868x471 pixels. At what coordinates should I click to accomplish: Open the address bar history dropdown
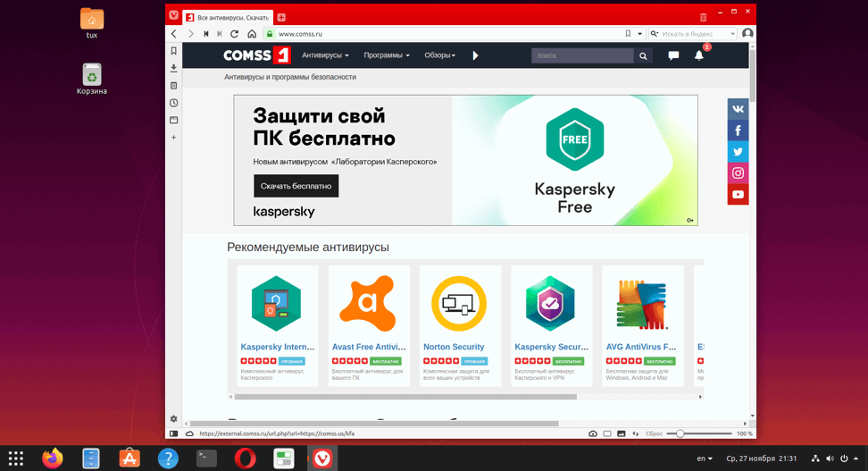tap(640, 34)
